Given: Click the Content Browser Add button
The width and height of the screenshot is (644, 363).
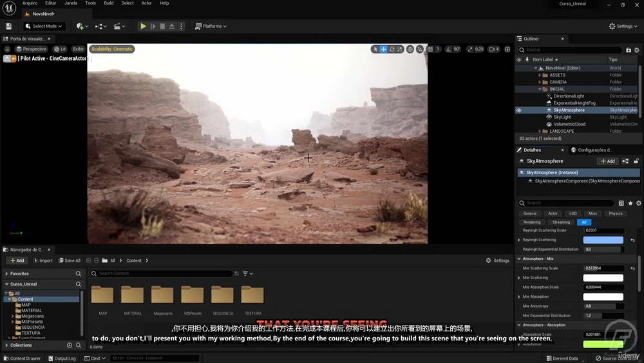Looking at the screenshot, I should click(x=17, y=260).
